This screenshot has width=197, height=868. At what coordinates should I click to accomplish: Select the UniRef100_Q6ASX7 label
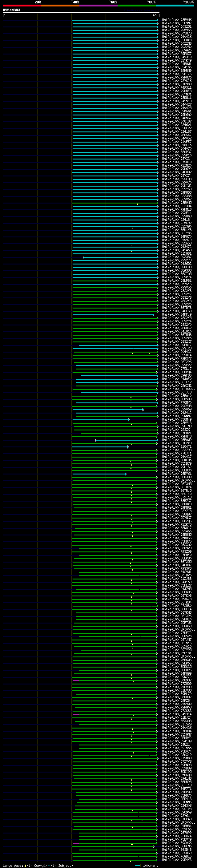point(176,135)
